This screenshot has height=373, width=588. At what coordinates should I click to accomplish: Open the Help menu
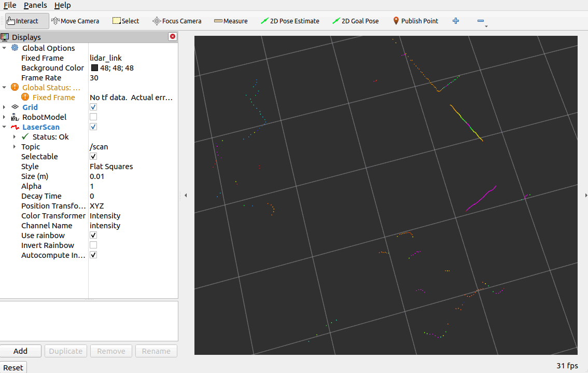coord(62,5)
